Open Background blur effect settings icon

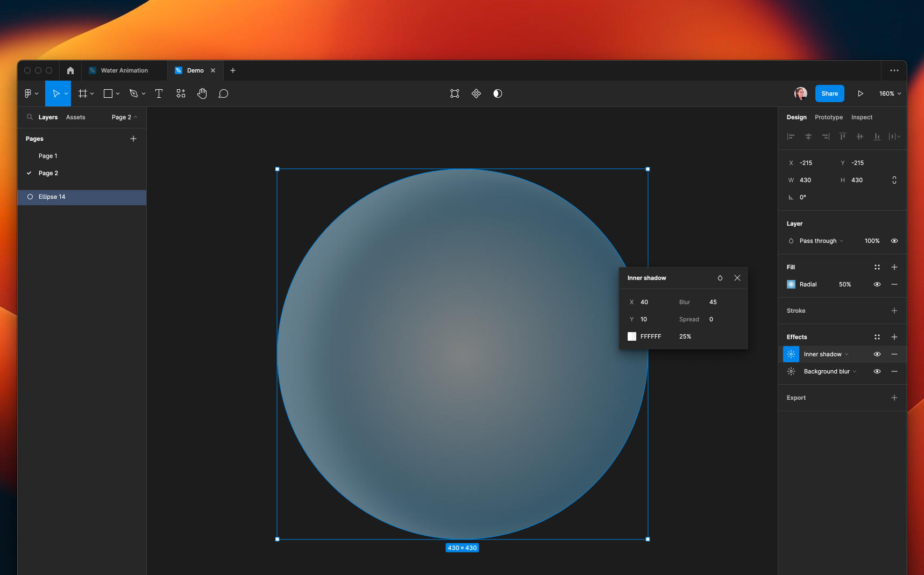click(x=791, y=371)
